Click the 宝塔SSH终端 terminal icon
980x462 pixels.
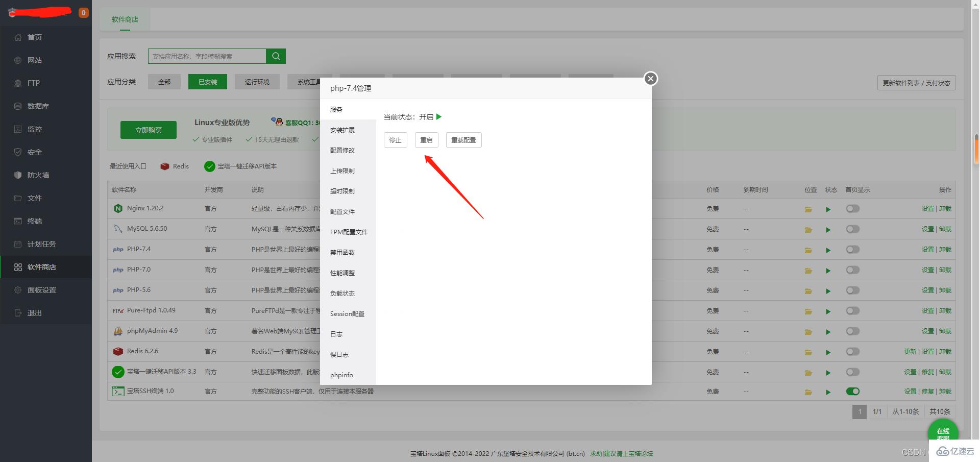(x=118, y=392)
